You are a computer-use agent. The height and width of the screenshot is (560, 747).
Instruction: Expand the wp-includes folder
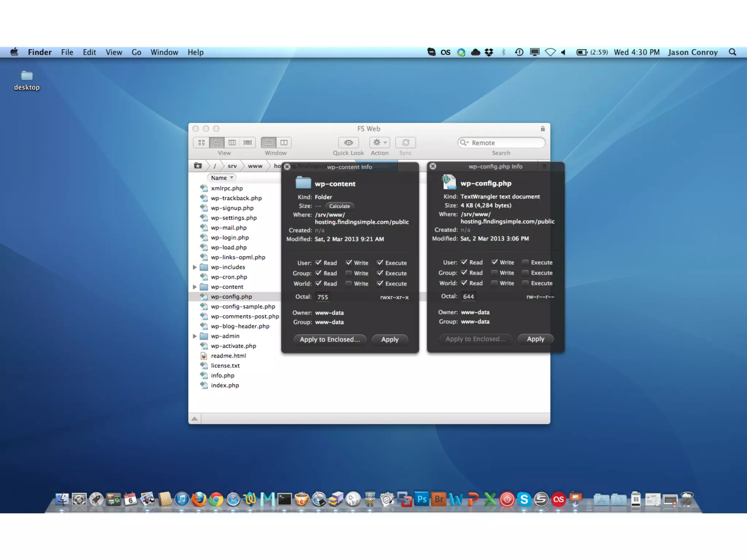195,267
